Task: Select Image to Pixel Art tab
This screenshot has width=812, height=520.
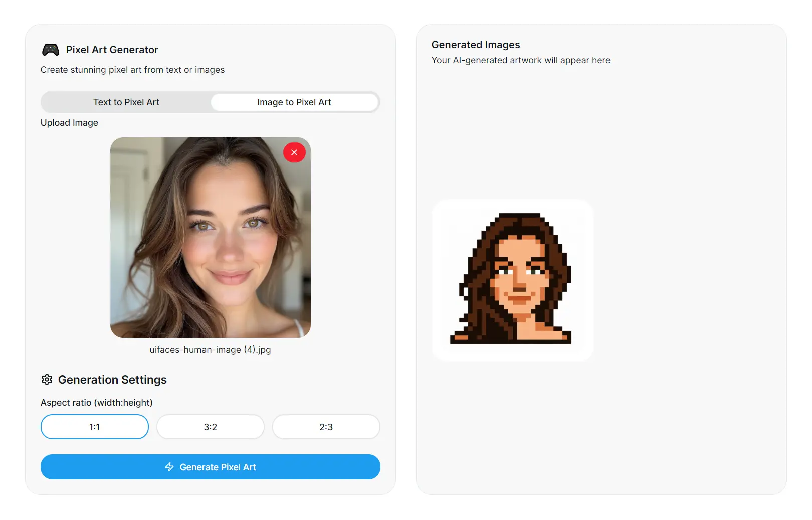Action: click(294, 102)
